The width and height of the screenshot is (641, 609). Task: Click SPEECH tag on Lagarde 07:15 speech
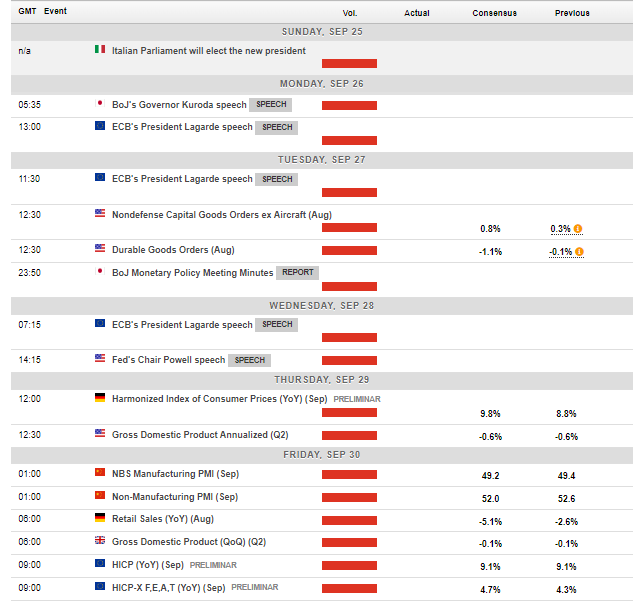(277, 325)
